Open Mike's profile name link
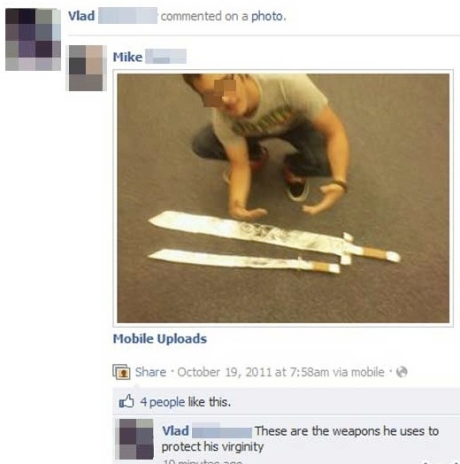The height and width of the screenshot is (464, 460). 128,57
